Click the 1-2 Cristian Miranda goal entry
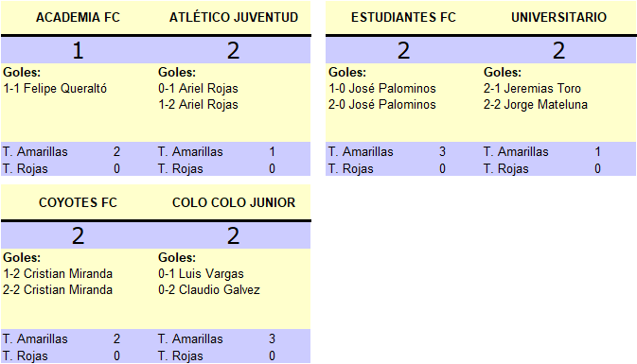Screen dimensions: 637x364 (58, 273)
